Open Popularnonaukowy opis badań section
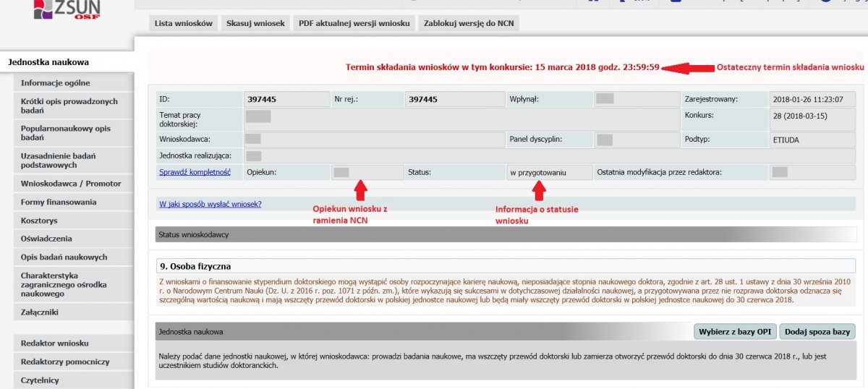868x389 pixels. pyautogui.click(x=66, y=133)
